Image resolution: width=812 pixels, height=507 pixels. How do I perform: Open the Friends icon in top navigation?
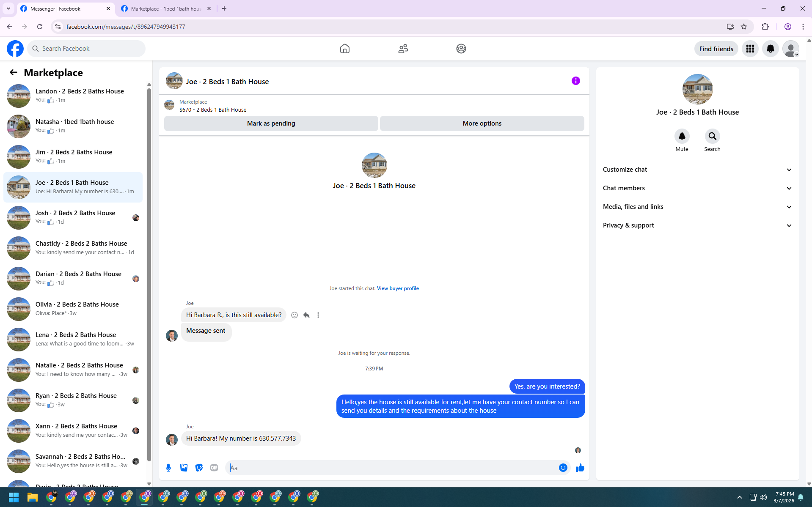pos(403,49)
